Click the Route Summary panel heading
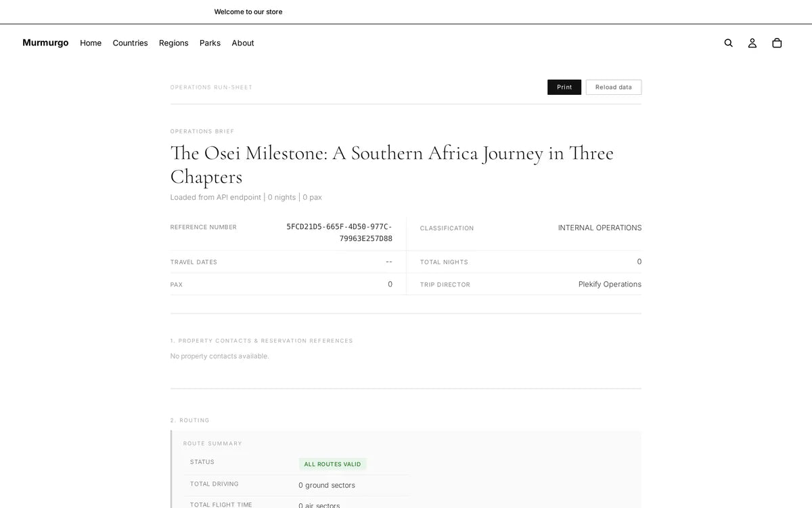 point(212,444)
